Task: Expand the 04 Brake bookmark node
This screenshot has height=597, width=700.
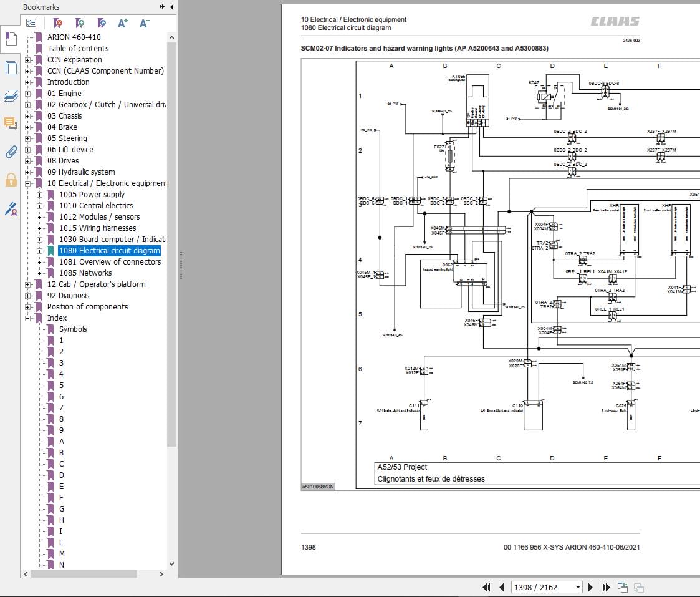Action: (x=27, y=127)
